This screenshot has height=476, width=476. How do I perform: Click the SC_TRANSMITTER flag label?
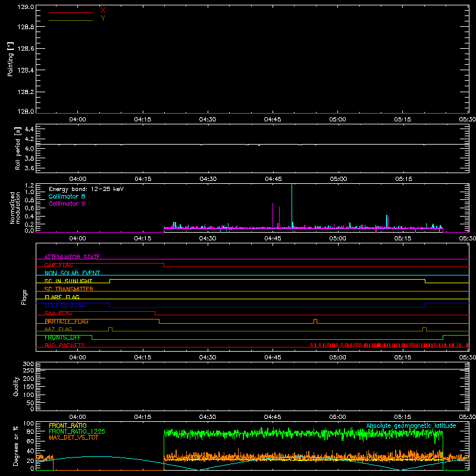(68, 289)
